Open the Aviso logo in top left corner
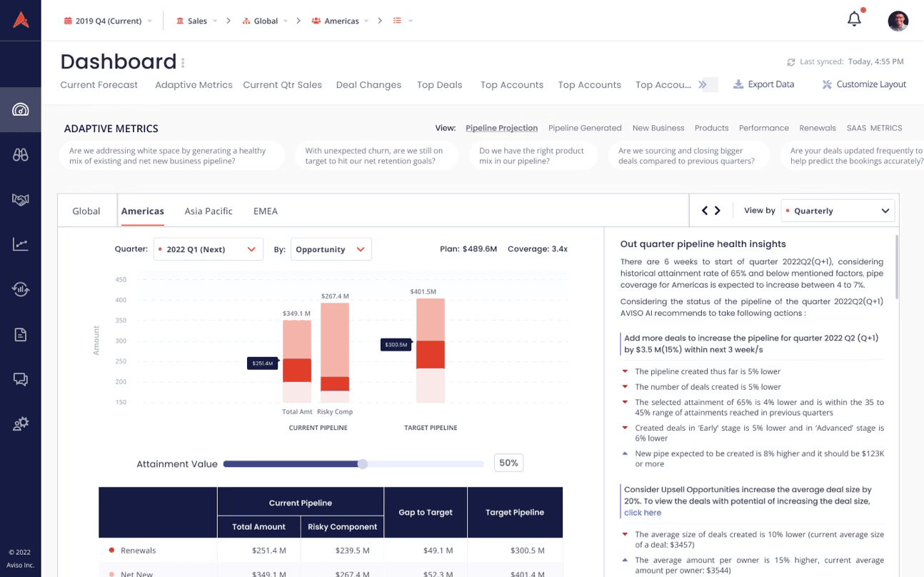924x577 pixels. pyautogui.click(x=20, y=20)
